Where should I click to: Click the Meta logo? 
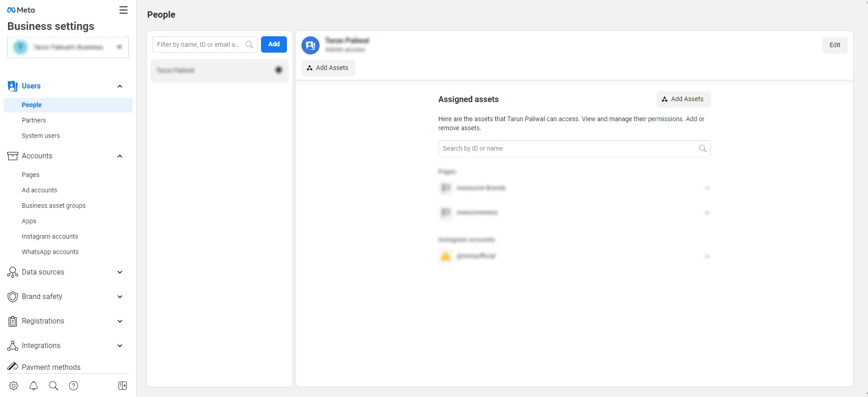coord(21,10)
